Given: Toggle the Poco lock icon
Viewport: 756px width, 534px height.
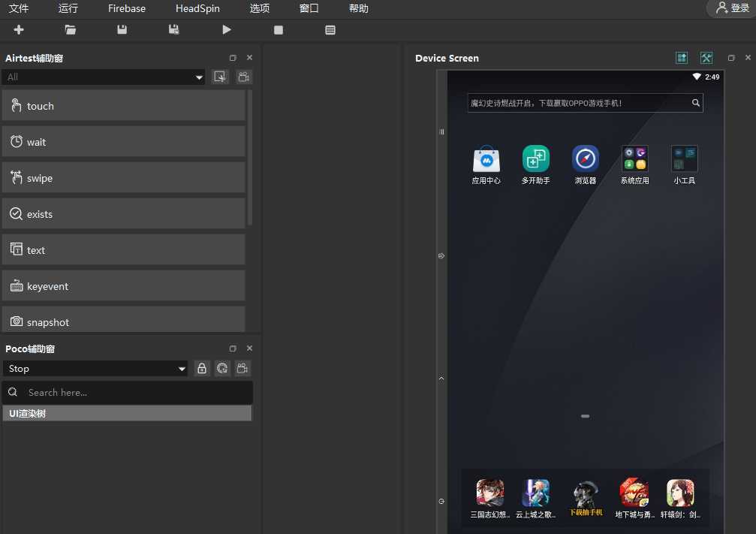Looking at the screenshot, I should pos(202,369).
